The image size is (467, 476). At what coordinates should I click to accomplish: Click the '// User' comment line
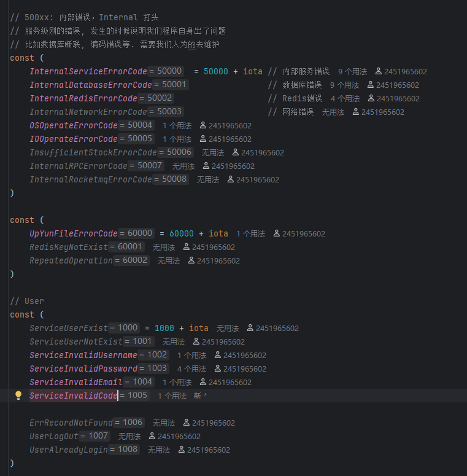pos(27,301)
